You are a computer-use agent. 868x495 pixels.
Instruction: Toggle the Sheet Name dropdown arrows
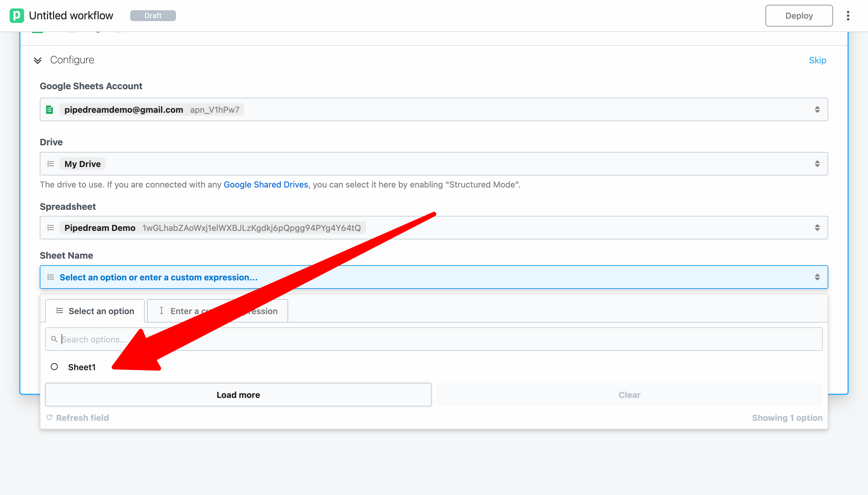(x=817, y=277)
